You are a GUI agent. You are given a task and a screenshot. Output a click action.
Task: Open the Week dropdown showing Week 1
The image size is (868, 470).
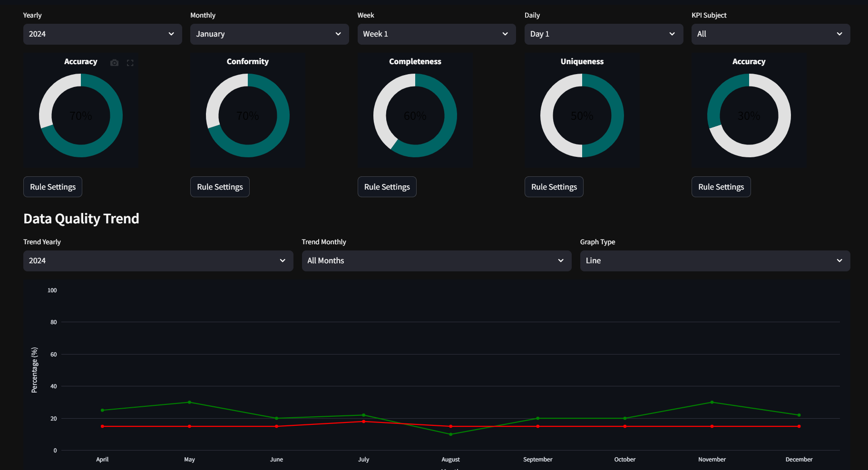pyautogui.click(x=436, y=34)
